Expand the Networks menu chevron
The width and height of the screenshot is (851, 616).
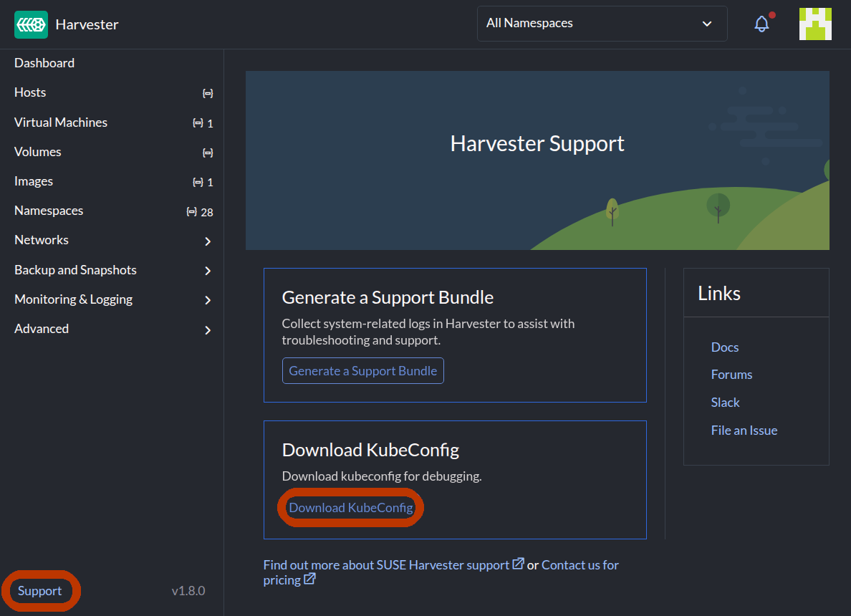point(208,241)
